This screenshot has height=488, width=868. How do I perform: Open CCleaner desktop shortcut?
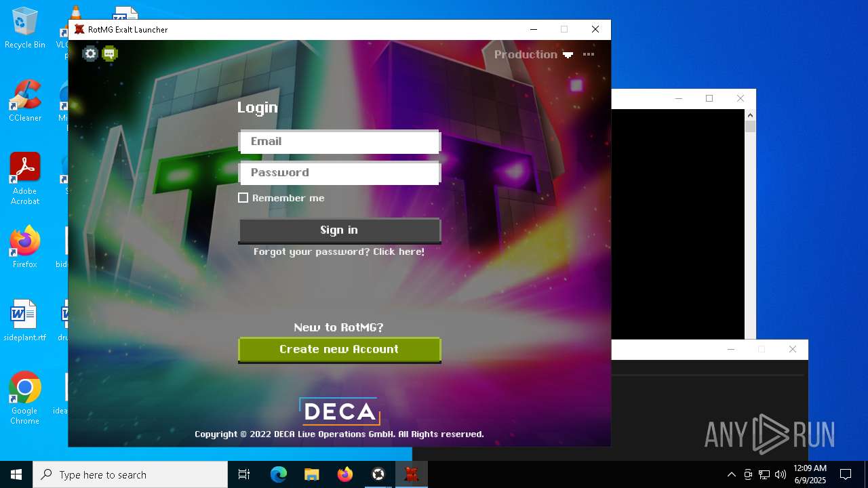click(x=25, y=101)
